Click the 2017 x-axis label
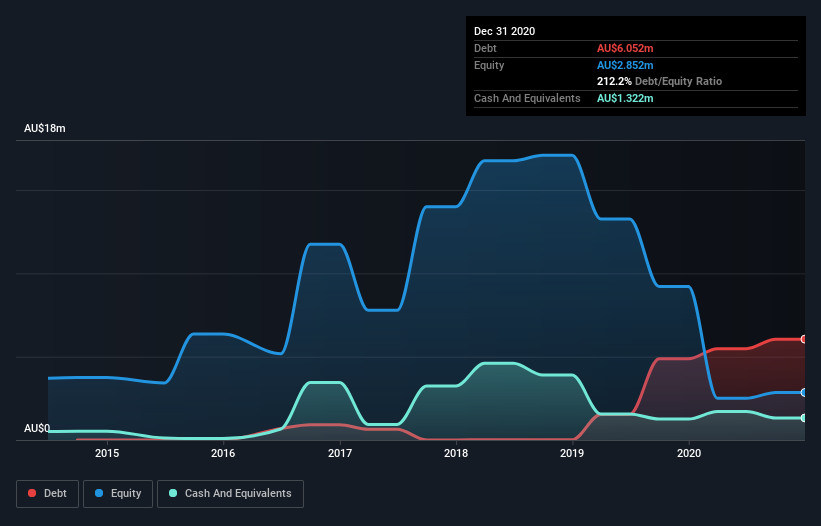The height and width of the screenshot is (526, 821). coord(340,453)
